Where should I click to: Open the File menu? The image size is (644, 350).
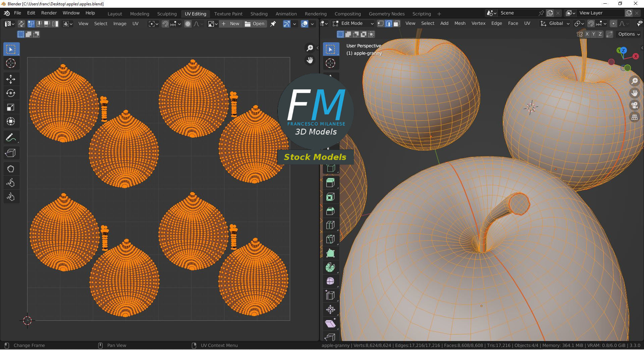click(x=17, y=13)
